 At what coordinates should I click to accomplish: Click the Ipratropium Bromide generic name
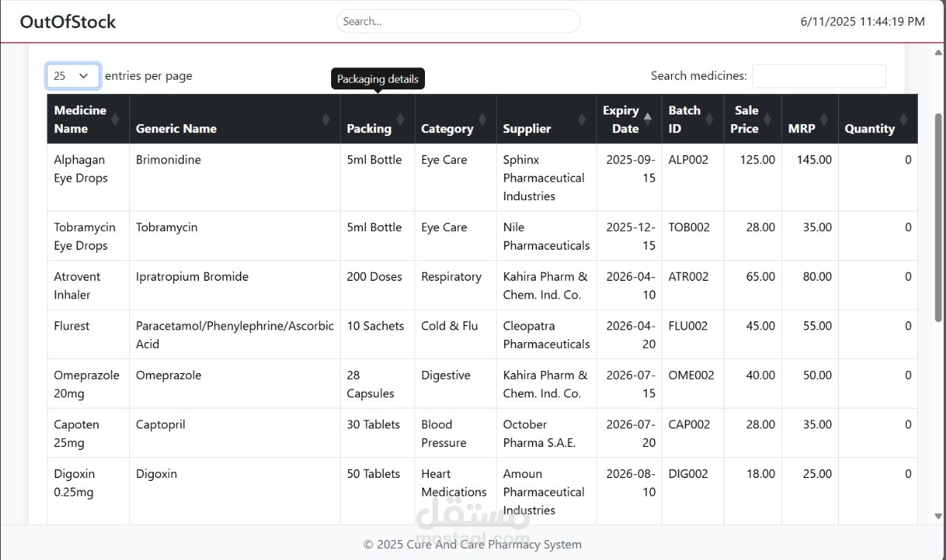(x=192, y=276)
